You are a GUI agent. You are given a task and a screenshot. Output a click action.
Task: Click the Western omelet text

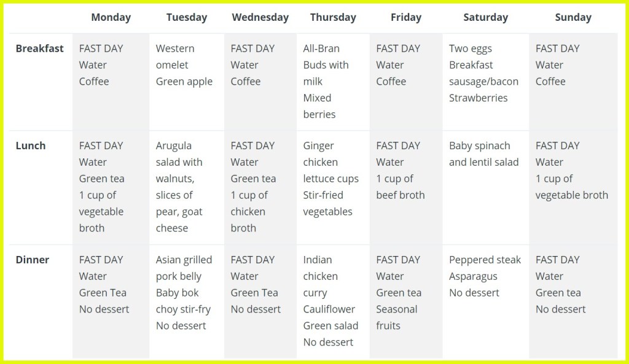click(175, 56)
